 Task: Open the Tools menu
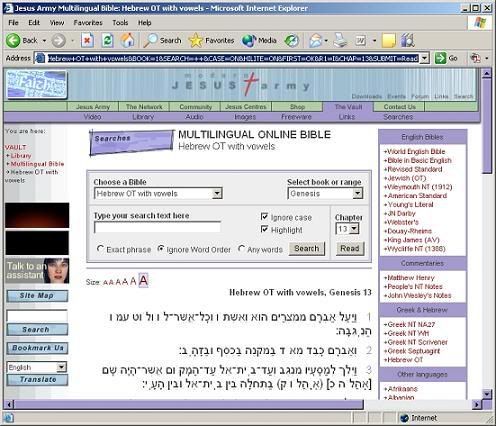point(120,23)
